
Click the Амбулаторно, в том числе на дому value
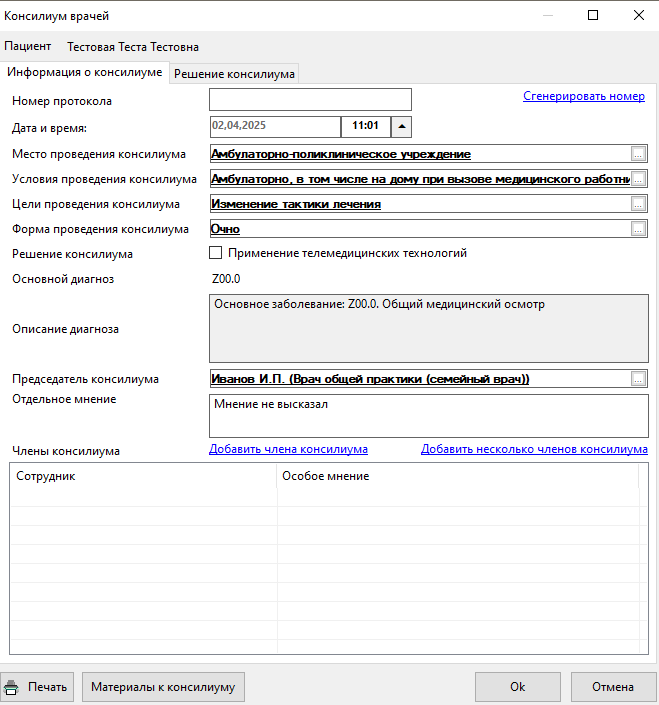coord(420,179)
